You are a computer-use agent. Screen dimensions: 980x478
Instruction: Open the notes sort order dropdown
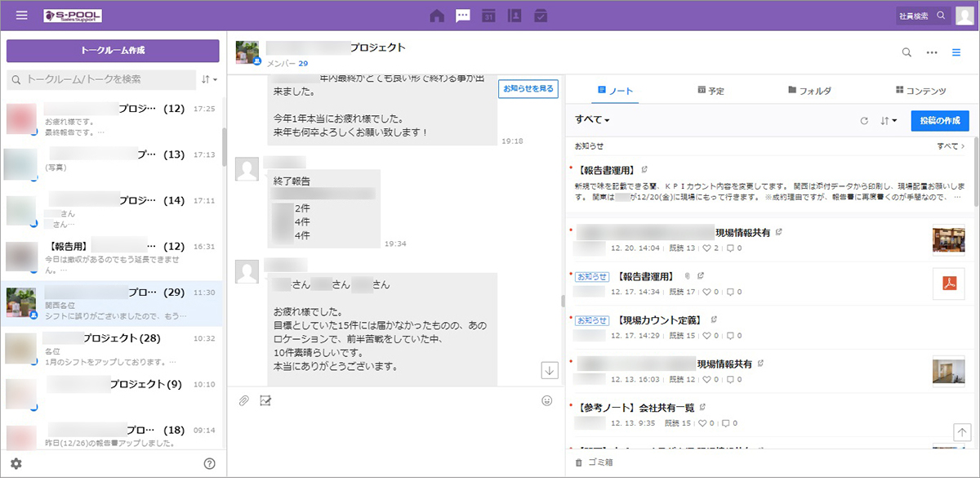[x=889, y=121]
